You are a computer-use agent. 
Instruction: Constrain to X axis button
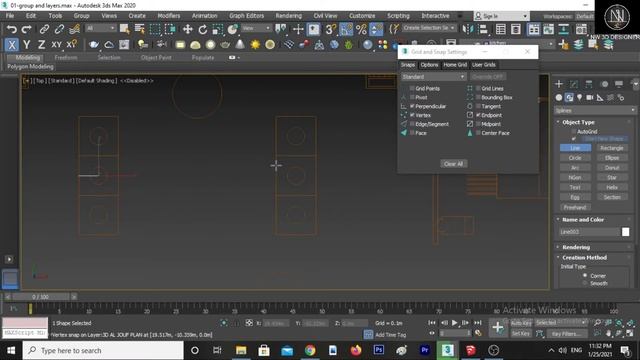pos(12,44)
